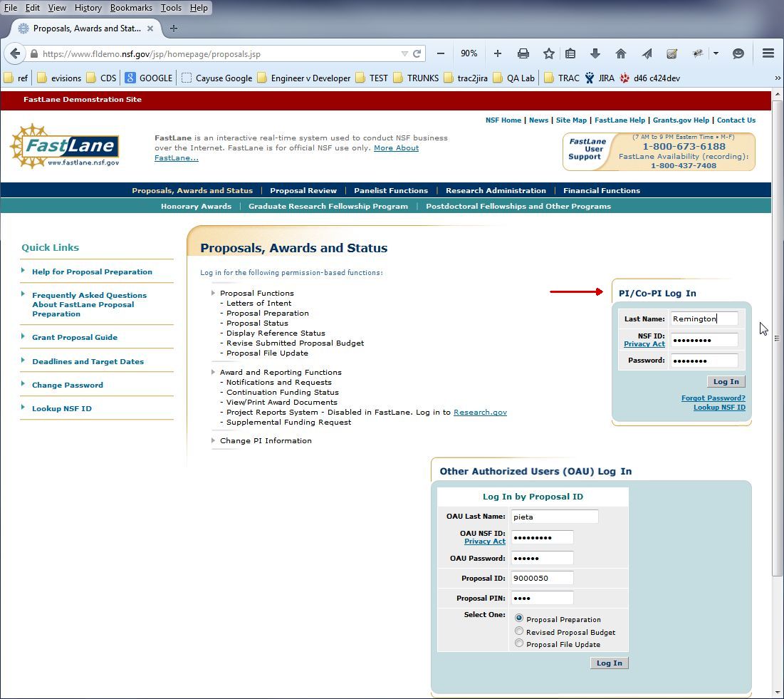The image size is (784, 699).
Task: Open the Edit menu
Action: [33, 8]
